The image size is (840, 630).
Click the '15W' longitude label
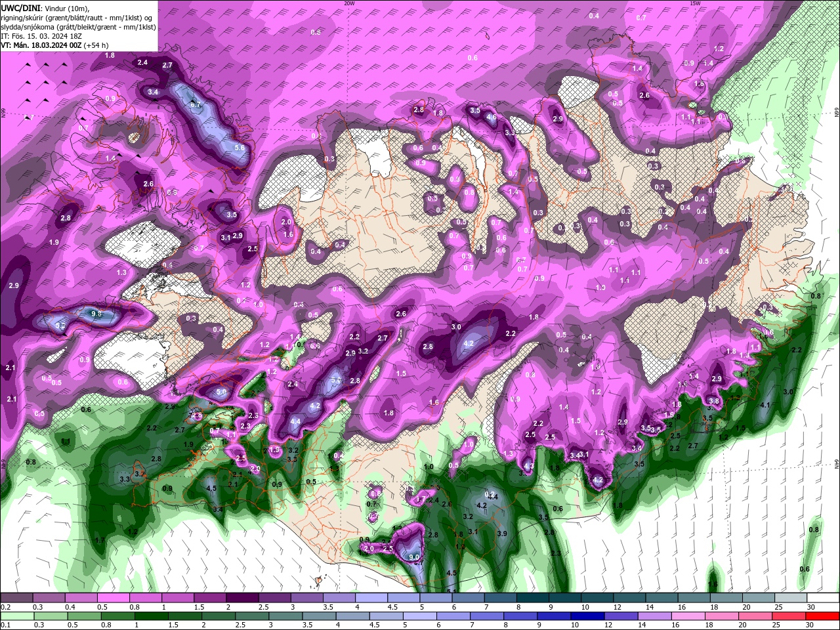click(695, 3)
